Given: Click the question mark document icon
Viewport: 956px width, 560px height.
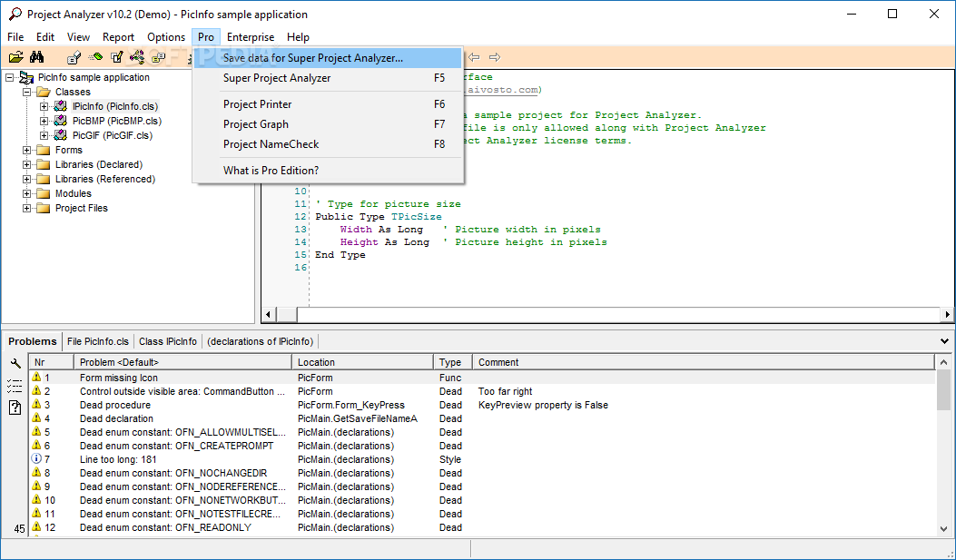Looking at the screenshot, I should (15, 408).
